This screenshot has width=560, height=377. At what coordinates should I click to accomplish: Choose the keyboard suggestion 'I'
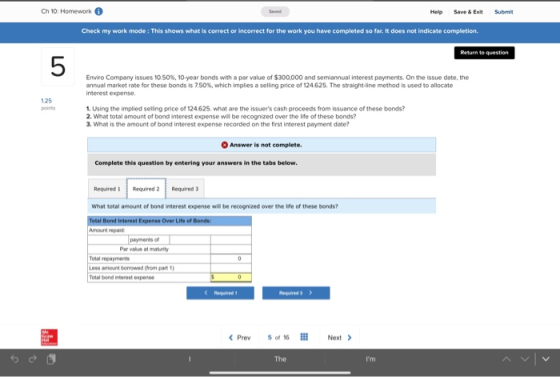pos(190,359)
